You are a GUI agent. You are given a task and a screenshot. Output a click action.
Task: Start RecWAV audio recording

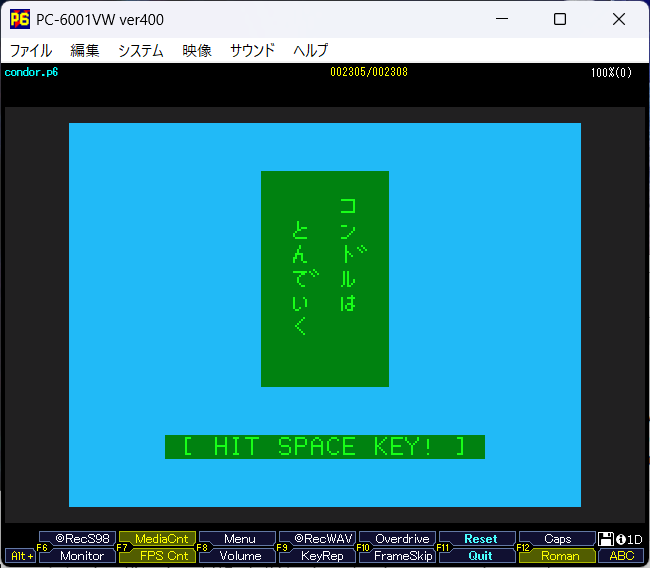tap(316, 539)
